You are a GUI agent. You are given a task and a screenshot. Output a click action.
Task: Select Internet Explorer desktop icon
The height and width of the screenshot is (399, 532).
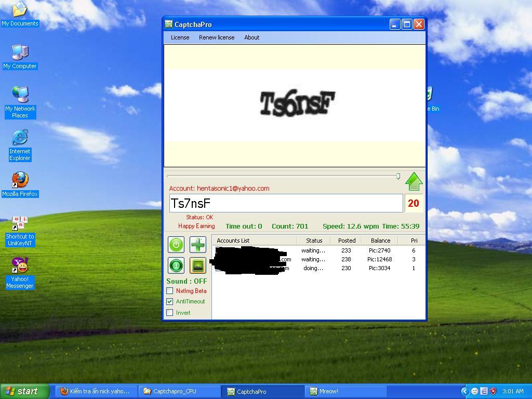(x=20, y=145)
